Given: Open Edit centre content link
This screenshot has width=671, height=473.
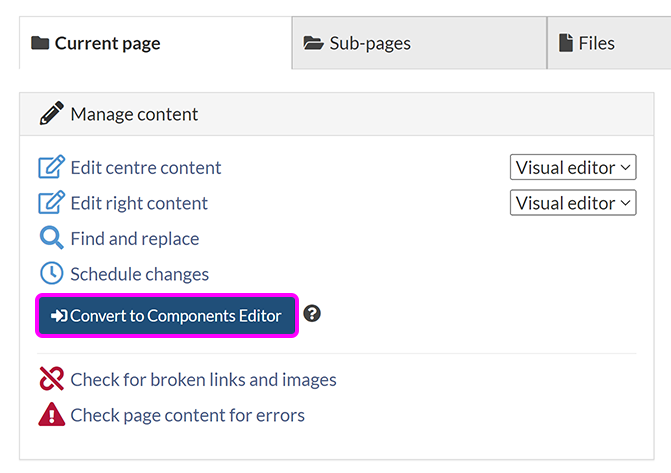Looking at the screenshot, I should click(146, 167).
